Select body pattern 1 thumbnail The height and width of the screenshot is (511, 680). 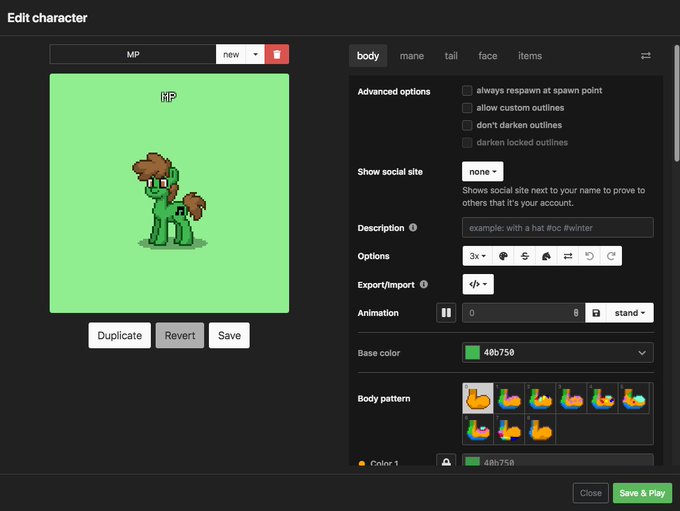(x=509, y=398)
